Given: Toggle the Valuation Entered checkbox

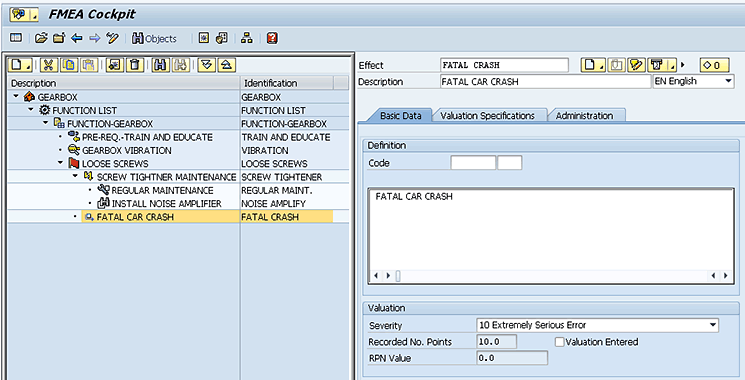Looking at the screenshot, I should [x=559, y=342].
